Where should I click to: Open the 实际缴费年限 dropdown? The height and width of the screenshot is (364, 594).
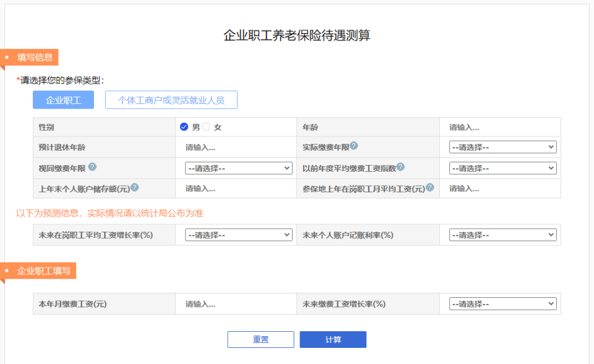502,147
